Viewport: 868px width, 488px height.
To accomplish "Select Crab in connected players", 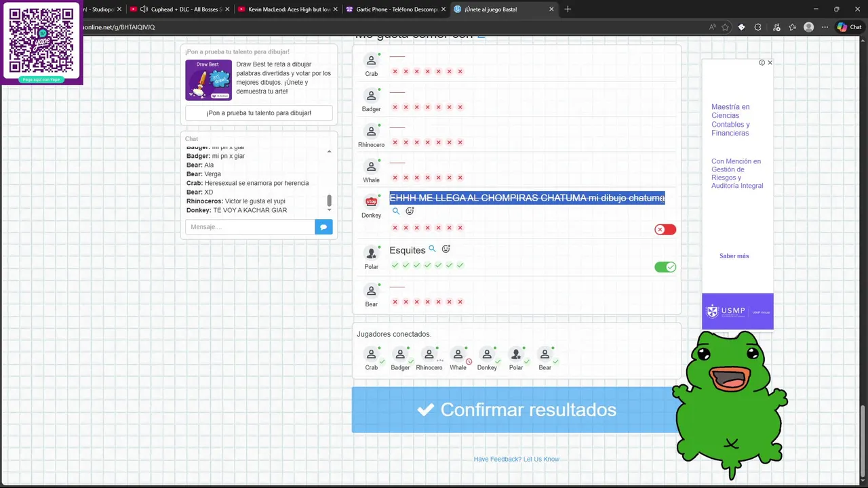I will pyautogui.click(x=371, y=359).
